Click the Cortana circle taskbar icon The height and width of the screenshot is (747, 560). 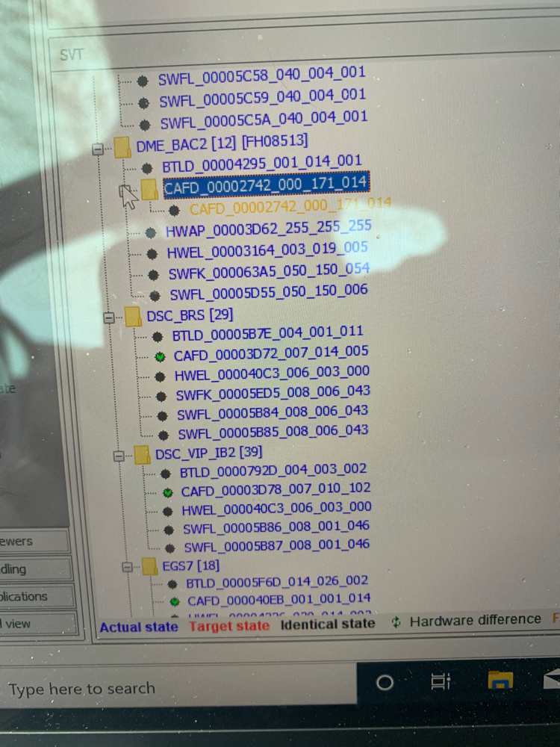click(x=385, y=683)
